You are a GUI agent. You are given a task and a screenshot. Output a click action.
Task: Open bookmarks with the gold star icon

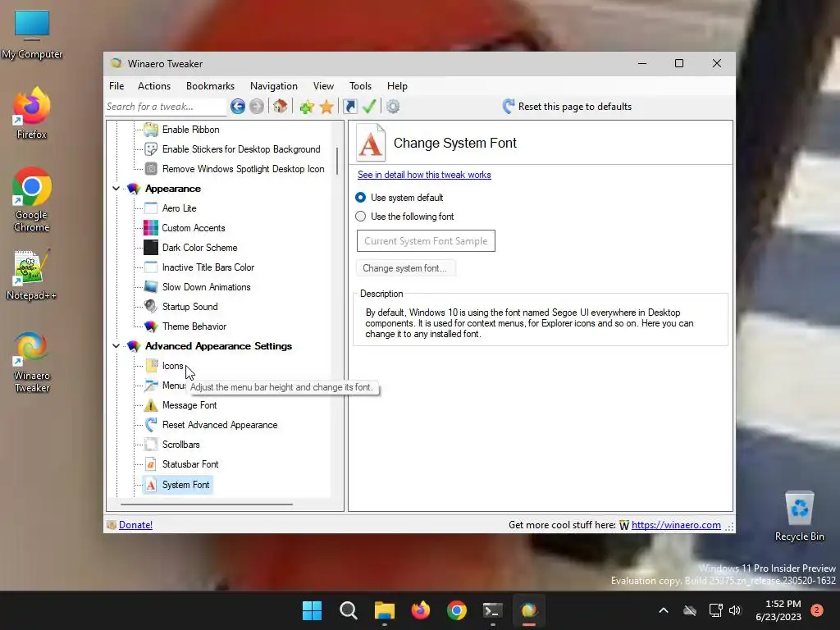click(326, 107)
